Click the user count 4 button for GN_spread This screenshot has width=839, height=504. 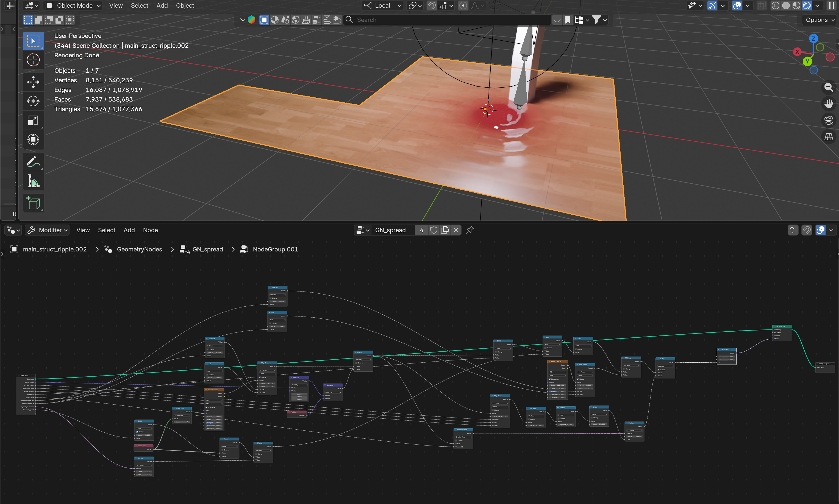pyautogui.click(x=421, y=230)
